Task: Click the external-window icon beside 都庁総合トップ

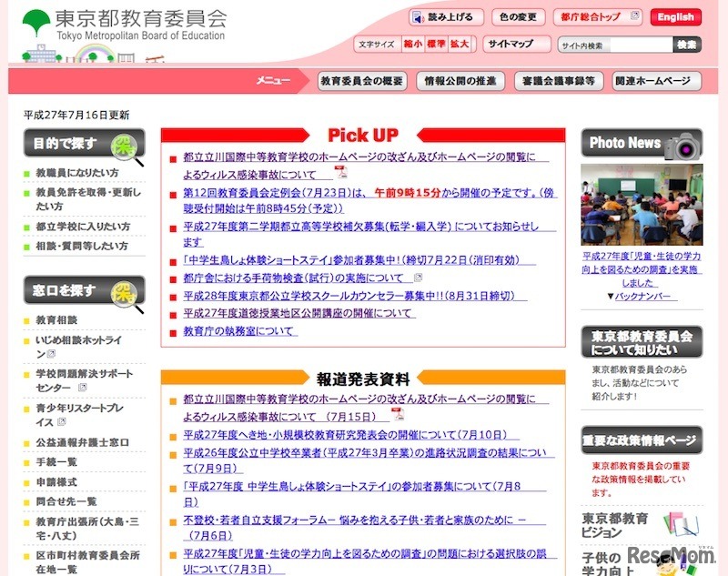Action: point(633,15)
